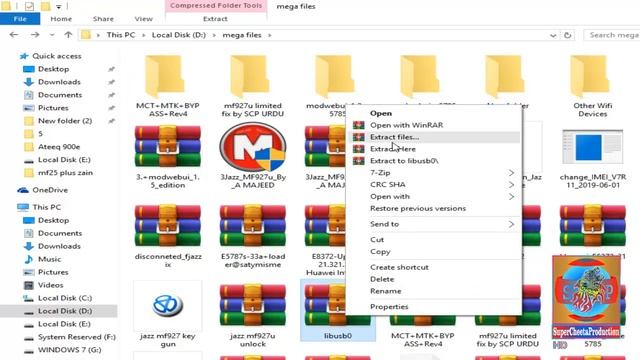
Task: Open Downloads under Quick access
Action: 59,82
